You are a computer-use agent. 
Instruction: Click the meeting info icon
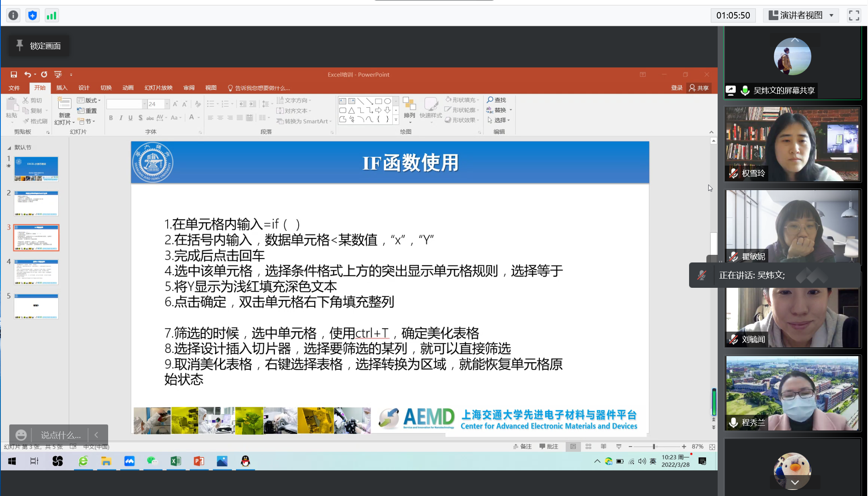coord(13,15)
